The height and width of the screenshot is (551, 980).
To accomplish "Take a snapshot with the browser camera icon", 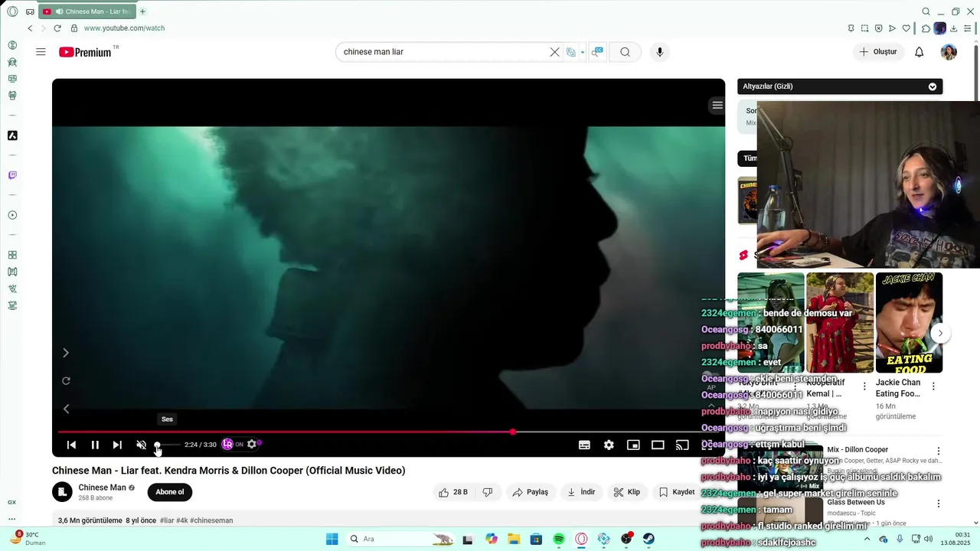I will pos(864,28).
